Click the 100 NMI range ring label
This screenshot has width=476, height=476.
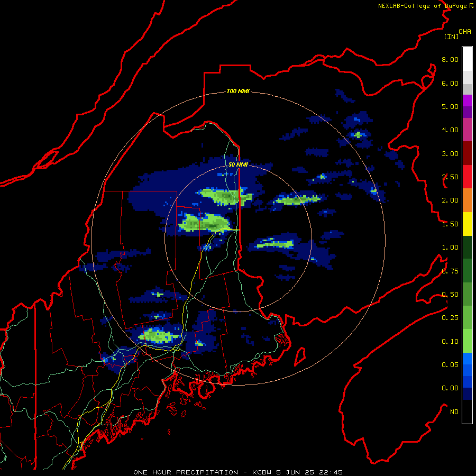coord(238,91)
